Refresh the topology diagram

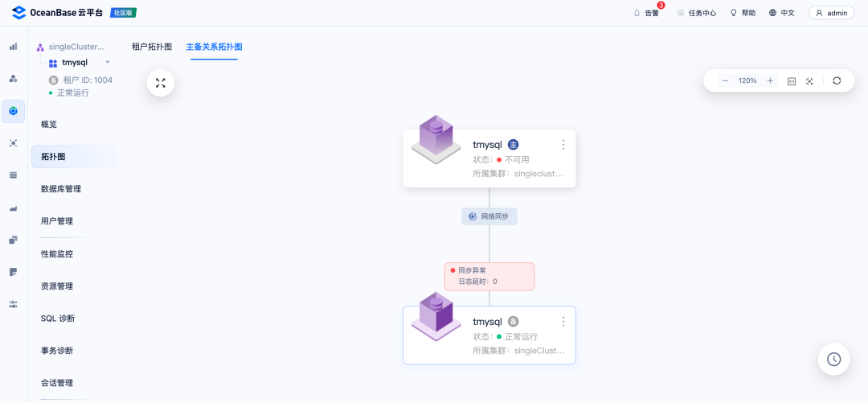[x=837, y=81]
